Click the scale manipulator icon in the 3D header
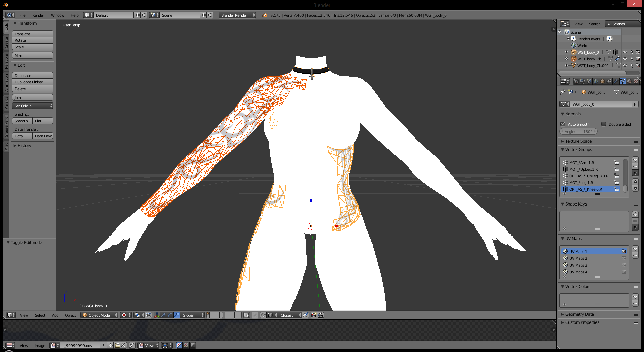The image size is (644, 352). [177, 315]
